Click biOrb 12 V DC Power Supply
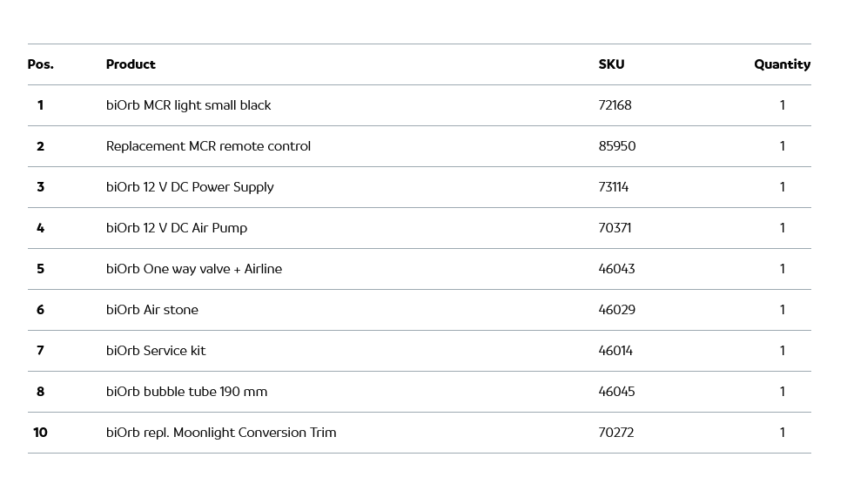This screenshot has height=504, width=847. click(x=190, y=187)
